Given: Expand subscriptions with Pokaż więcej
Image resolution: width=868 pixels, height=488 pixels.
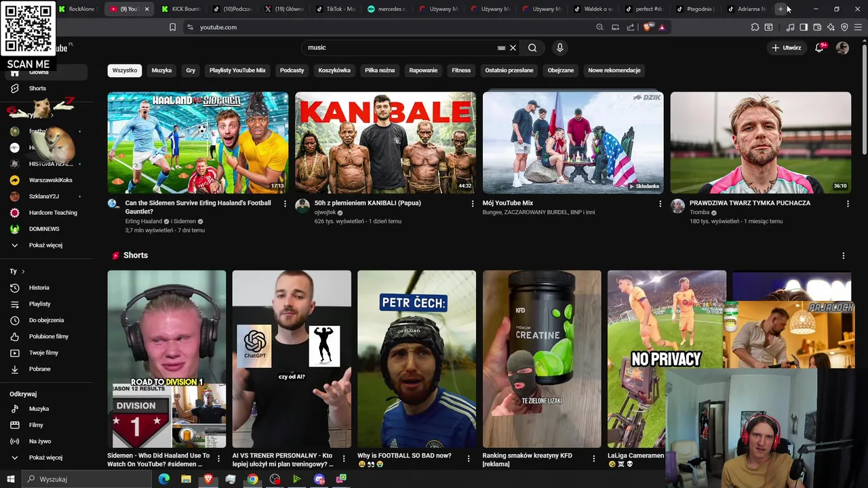Looking at the screenshot, I should click(x=45, y=245).
